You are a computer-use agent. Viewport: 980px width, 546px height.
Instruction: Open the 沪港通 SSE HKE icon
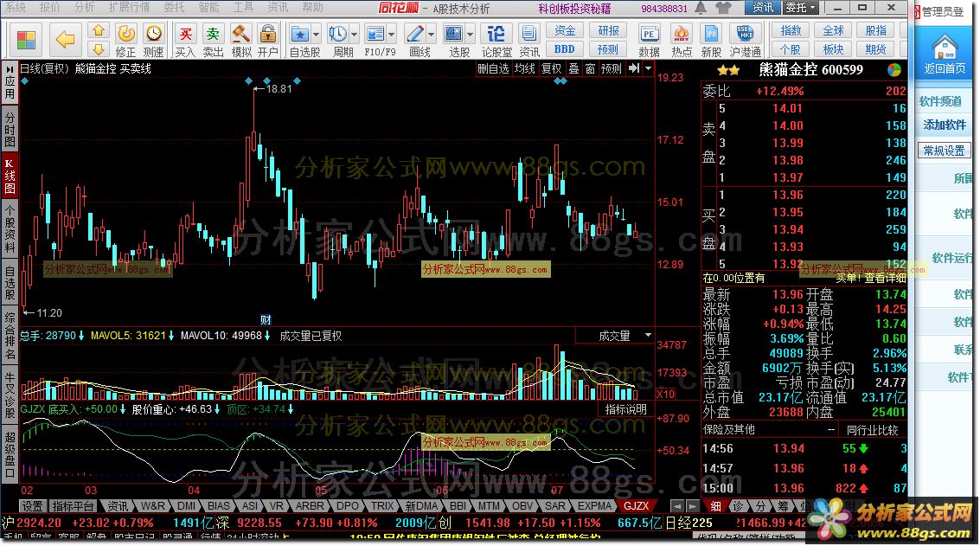coord(745,34)
